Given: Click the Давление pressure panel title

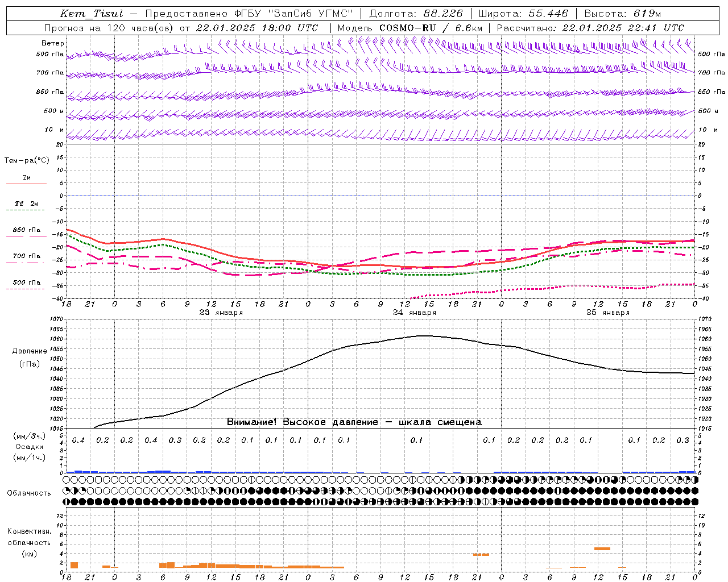Looking at the screenshot, I should pos(30,351).
